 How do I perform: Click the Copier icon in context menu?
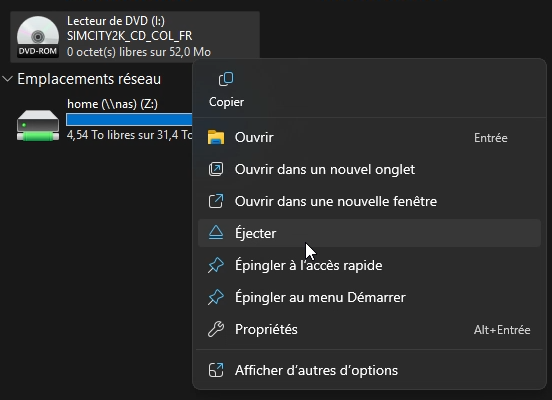click(x=226, y=79)
